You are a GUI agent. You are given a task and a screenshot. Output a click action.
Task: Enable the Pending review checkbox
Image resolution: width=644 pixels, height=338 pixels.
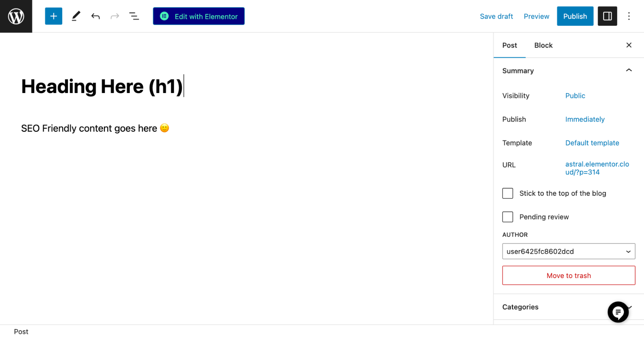[507, 217]
